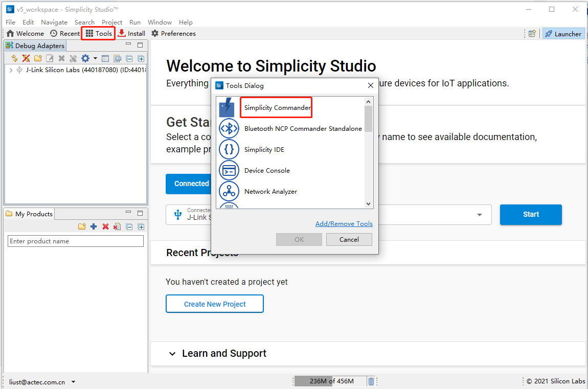The image size is (588, 389).
Task: Open the Network Analyzer tool
Action: tap(269, 191)
